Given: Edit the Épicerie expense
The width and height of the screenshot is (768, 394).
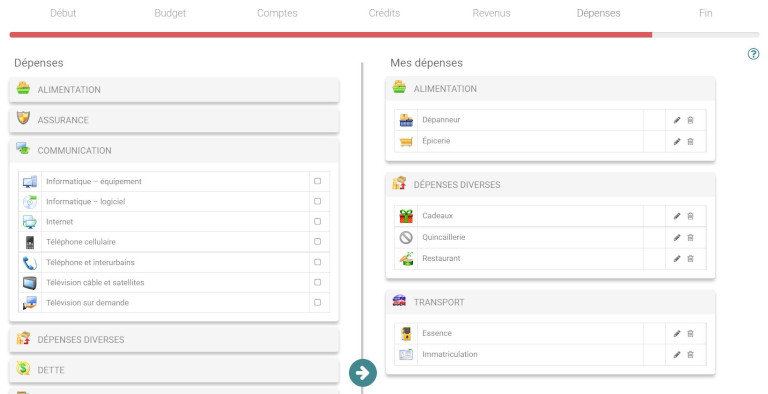Looking at the screenshot, I should point(677,142).
